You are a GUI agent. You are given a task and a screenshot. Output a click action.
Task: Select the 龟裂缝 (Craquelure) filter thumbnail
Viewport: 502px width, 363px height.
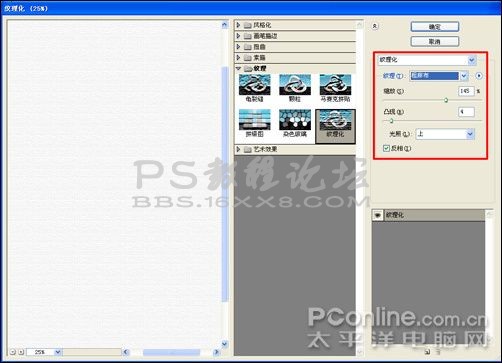click(x=255, y=88)
